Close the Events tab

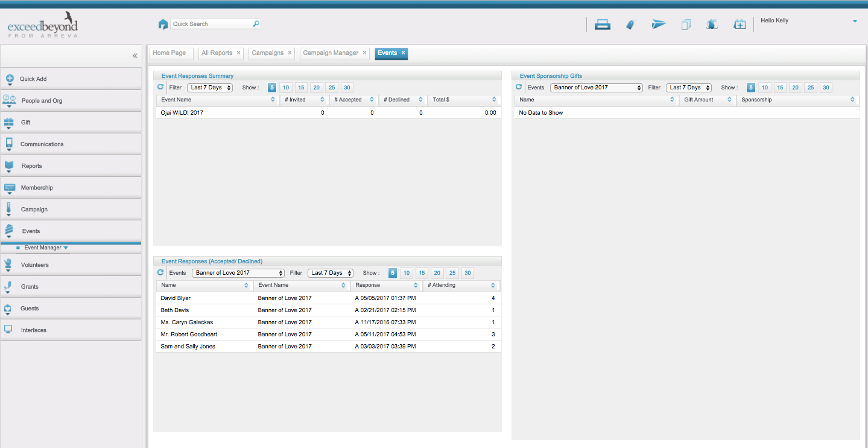(404, 53)
